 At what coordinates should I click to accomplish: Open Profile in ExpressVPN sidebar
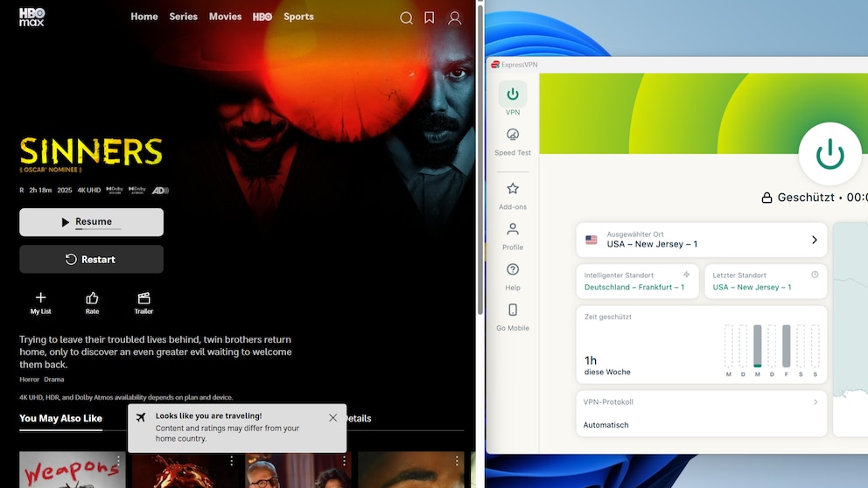tap(513, 236)
